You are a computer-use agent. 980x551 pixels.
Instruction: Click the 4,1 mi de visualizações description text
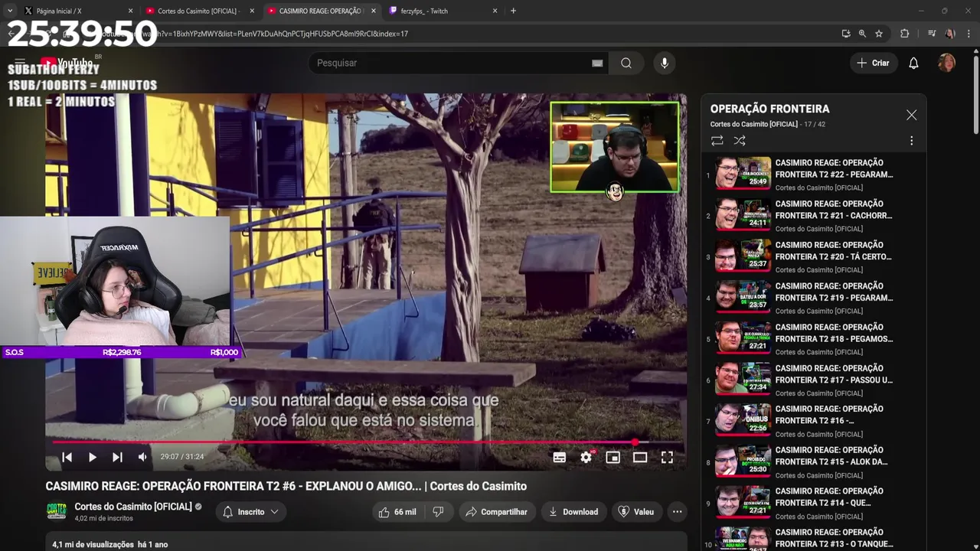93,545
